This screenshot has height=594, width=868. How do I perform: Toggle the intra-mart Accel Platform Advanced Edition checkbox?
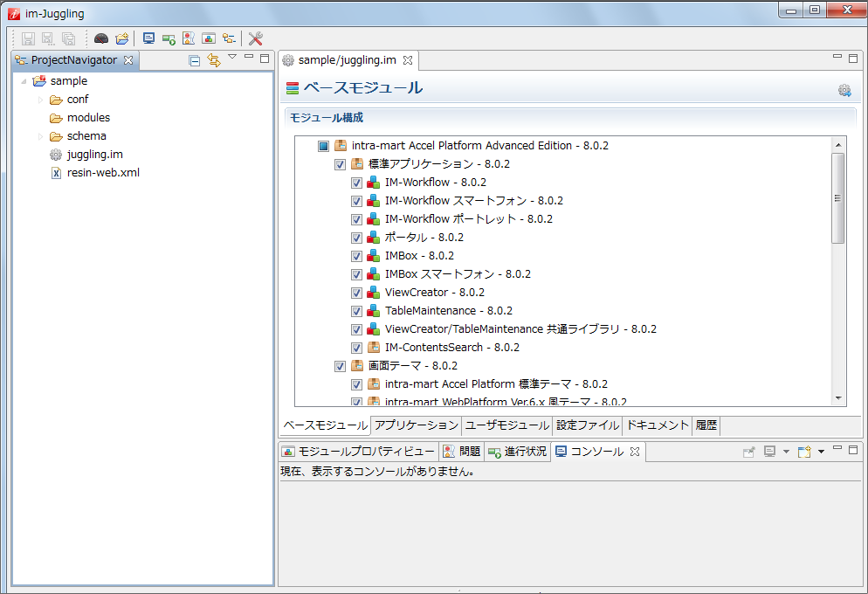324,146
